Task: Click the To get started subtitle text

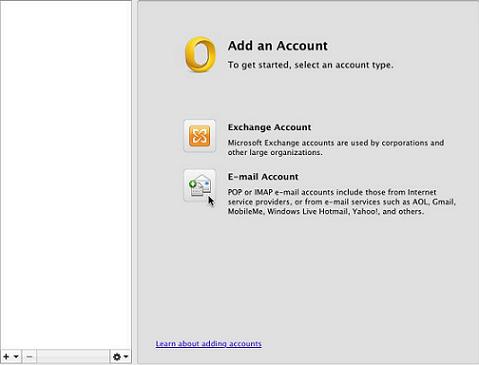Action: pos(311,65)
